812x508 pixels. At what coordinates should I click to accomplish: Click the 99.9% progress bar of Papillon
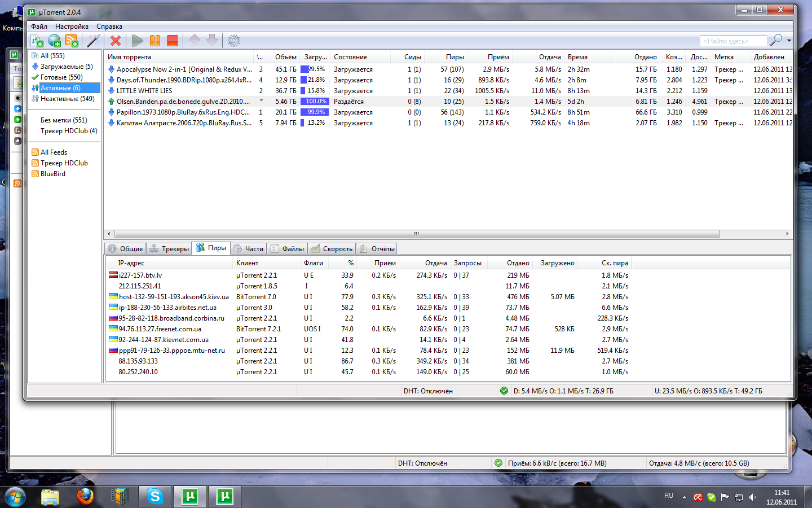[315, 112]
